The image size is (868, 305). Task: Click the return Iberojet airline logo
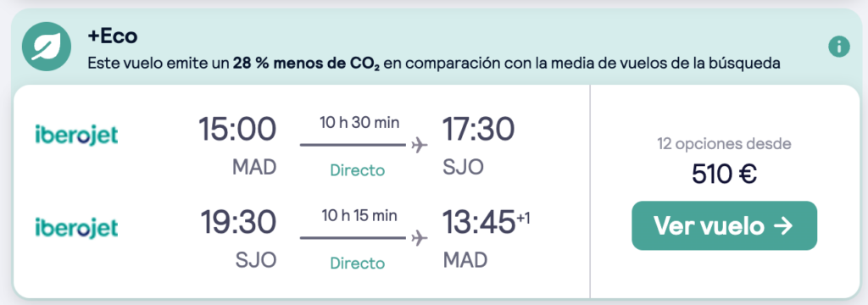(x=76, y=228)
